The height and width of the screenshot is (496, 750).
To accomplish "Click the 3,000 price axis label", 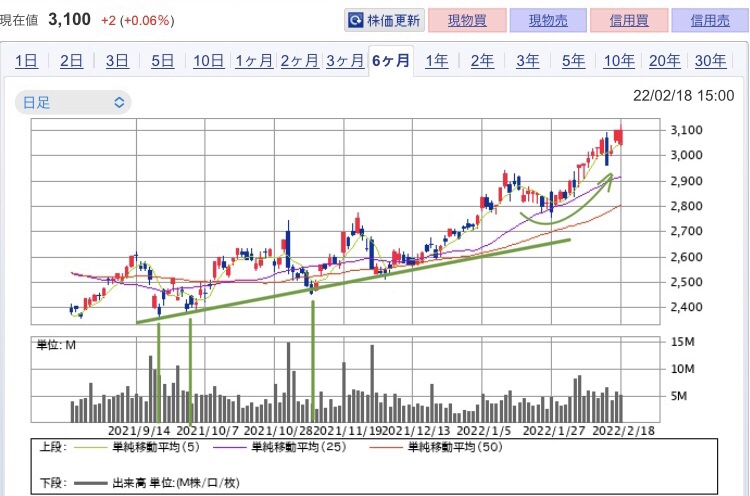I will [686, 155].
